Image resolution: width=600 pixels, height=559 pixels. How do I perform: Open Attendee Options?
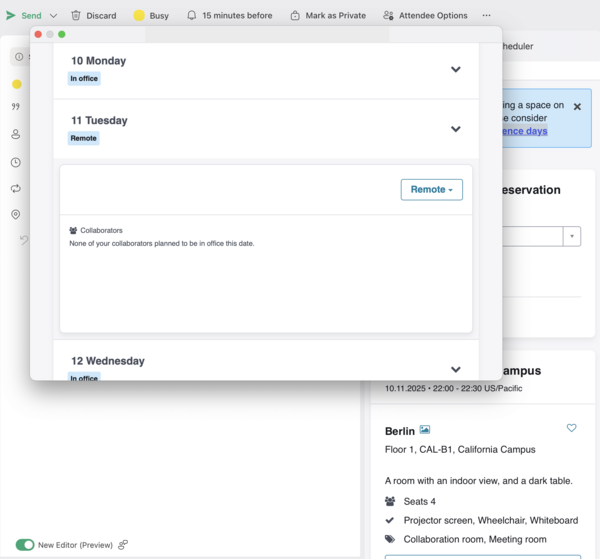425,16
